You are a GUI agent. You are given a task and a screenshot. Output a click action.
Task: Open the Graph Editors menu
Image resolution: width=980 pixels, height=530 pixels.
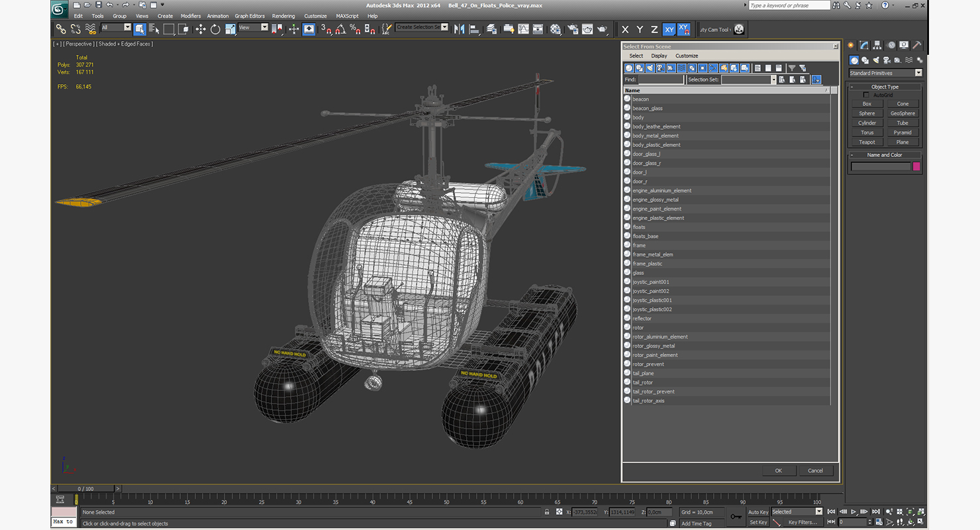[x=250, y=16]
